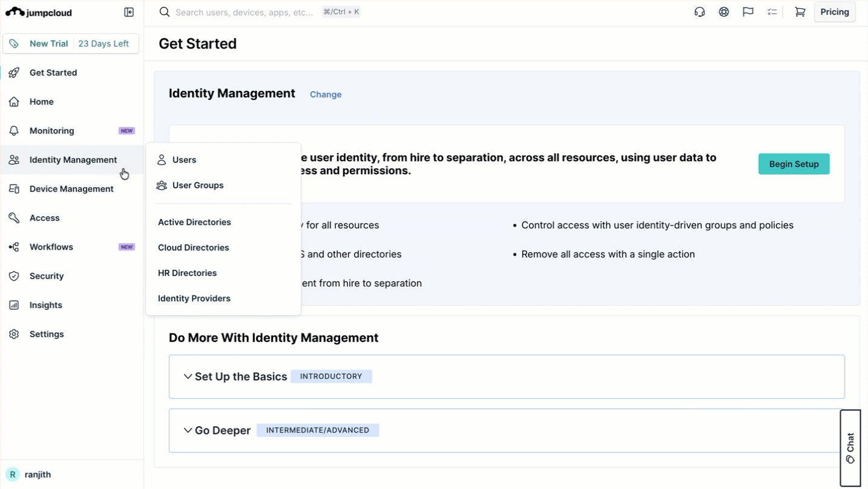The width and height of the screenshot is (868, 489).
Task: Click the gear icon for Settings
Action: click(14, 334)
